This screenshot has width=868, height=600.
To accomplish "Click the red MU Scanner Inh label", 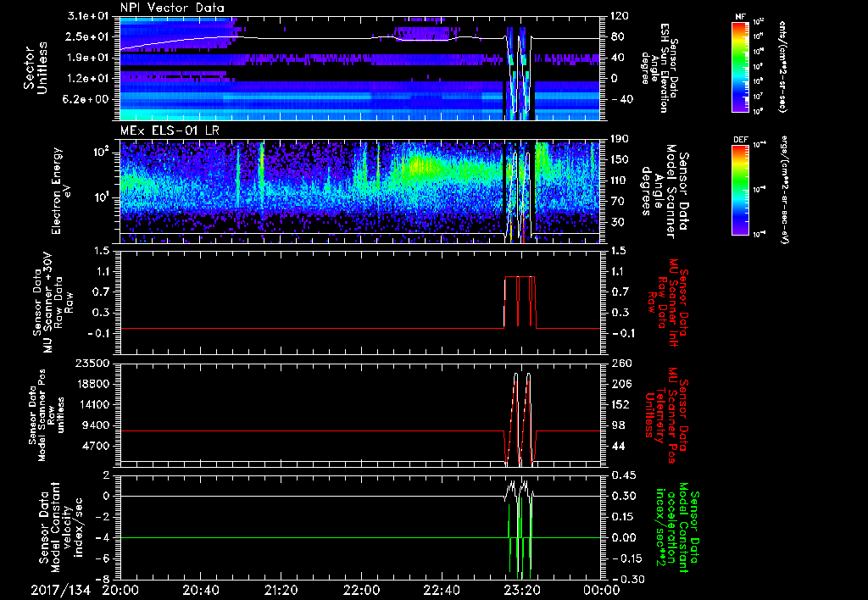I will click(667, 303).
